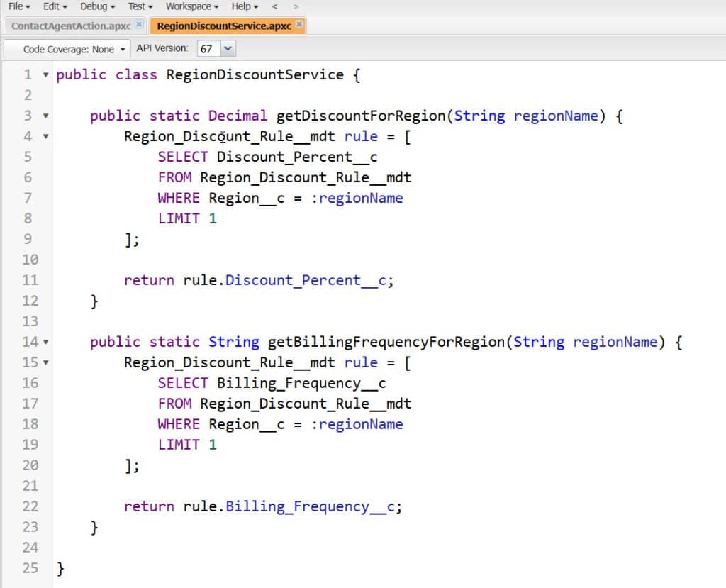Click the Decimal return type on line 3
Screen dimensions: 726x588
point(238,116)
